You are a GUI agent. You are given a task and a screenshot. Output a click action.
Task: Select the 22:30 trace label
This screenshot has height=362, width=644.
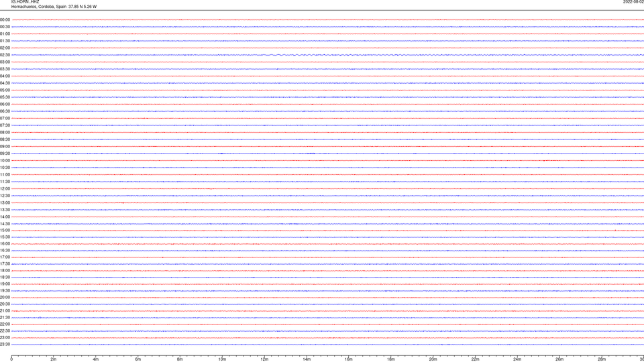point(5,330)
